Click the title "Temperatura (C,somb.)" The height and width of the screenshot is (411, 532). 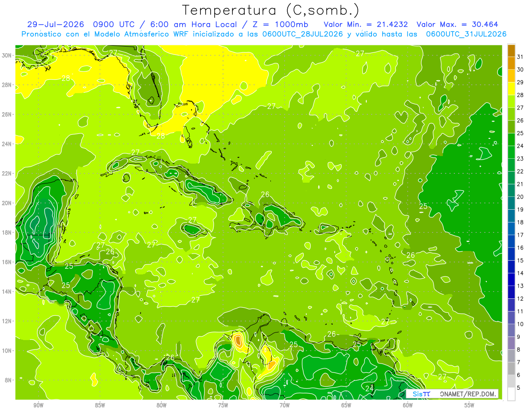pos(271,10)
